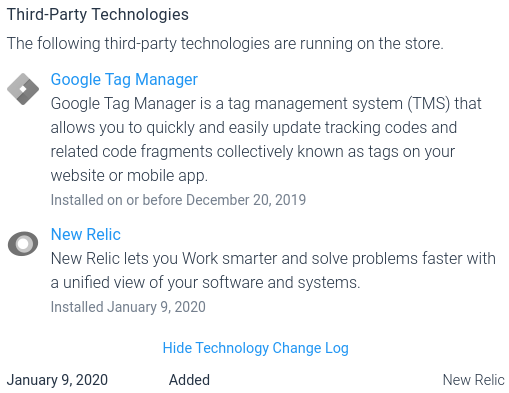The width and height of the screenshot is (509, 393).
Task: Click the word 'Manager' in the Google Tag link
Action: click(x=166, y=80)
